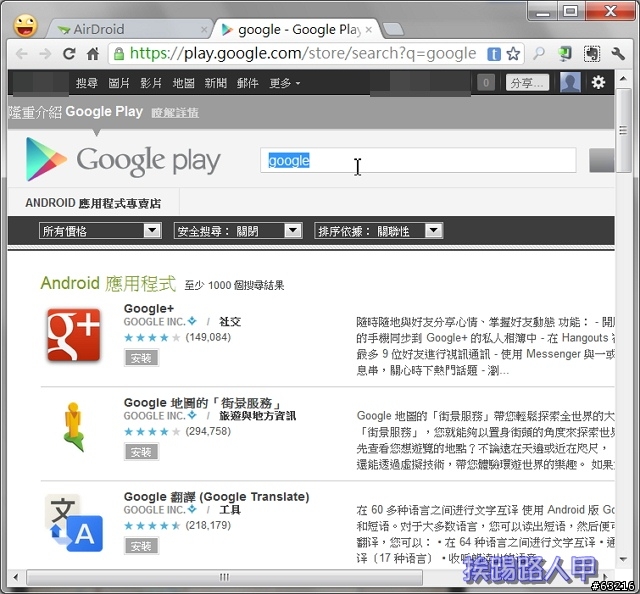Click the green padlock security icon
Image resolution: width=640 pixels, height=594 pixels.
click(119, 53)
